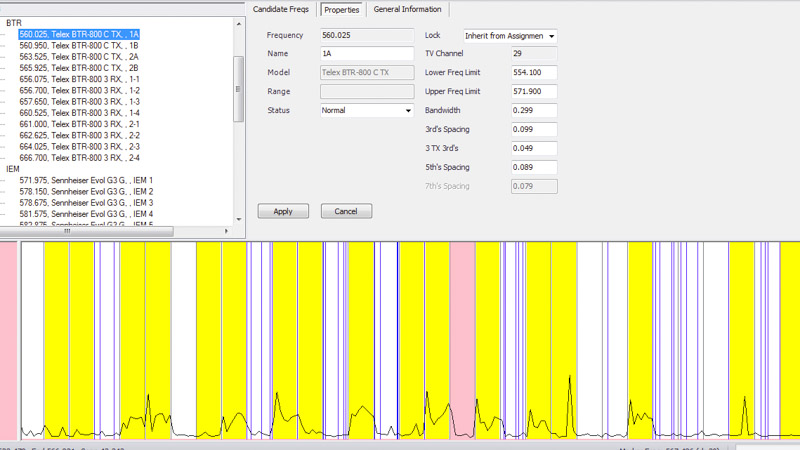Click the Name input field
The width and height of the screenshot is (800, 450).
366,54
